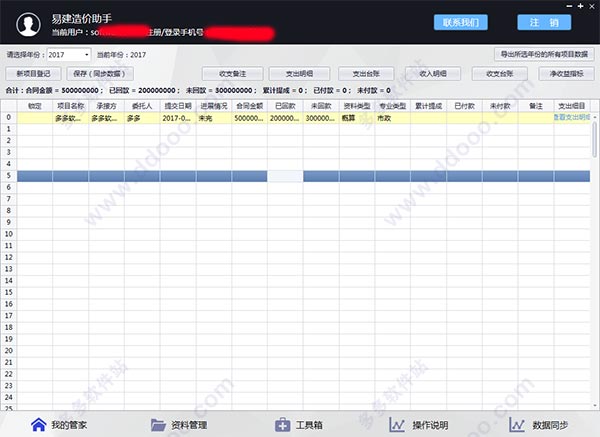Screen dimensions: 600x437
Task: Click the scrollbar down arrow of the table
Action: (x=595, y=405)
